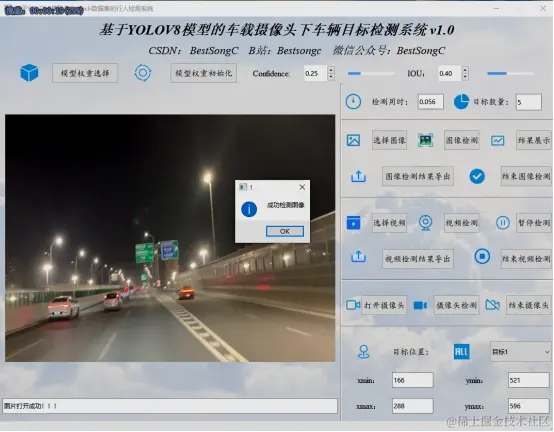Click the night highway detection image
Screen dimensions: 554x432
coord(170,238)
